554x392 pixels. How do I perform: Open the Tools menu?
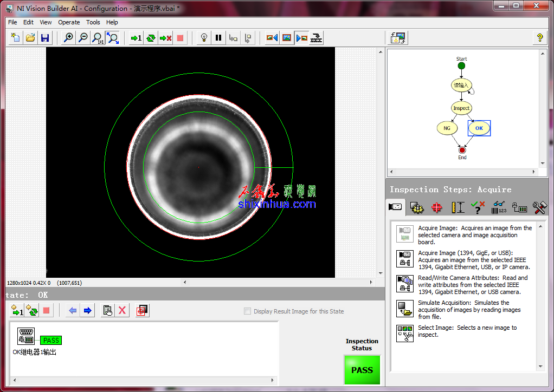click(93, 22)
